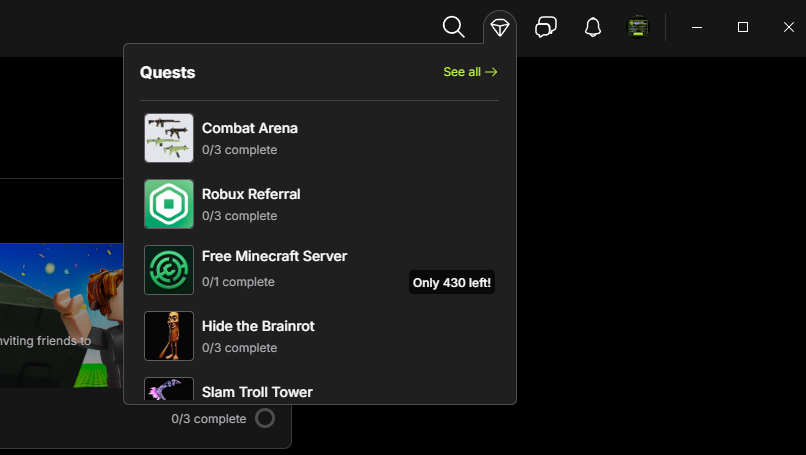Click 0/3 complete under Combat Arena
The width and height of the screenshot is (806, 455).
pos(240,150)
